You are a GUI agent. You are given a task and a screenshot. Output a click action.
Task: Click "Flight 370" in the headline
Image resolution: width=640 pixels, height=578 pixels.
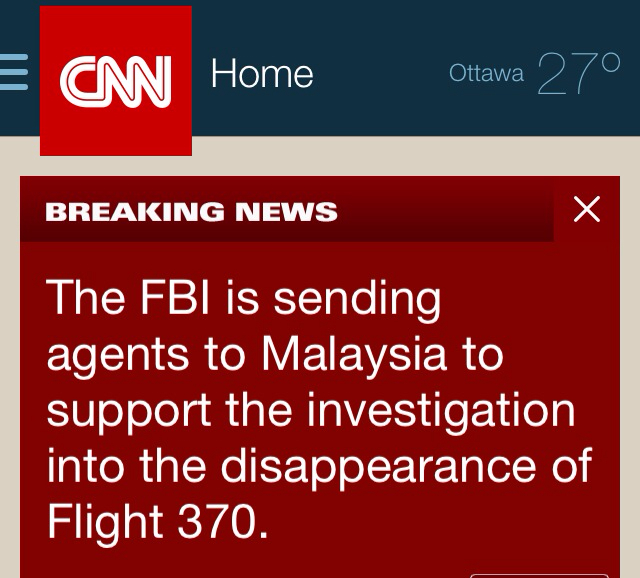157,522
